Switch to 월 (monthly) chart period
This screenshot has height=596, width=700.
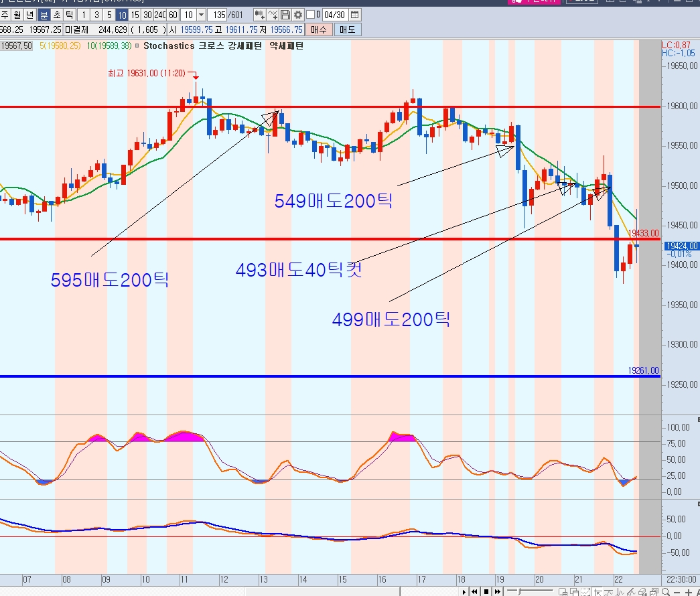[18, 15]
